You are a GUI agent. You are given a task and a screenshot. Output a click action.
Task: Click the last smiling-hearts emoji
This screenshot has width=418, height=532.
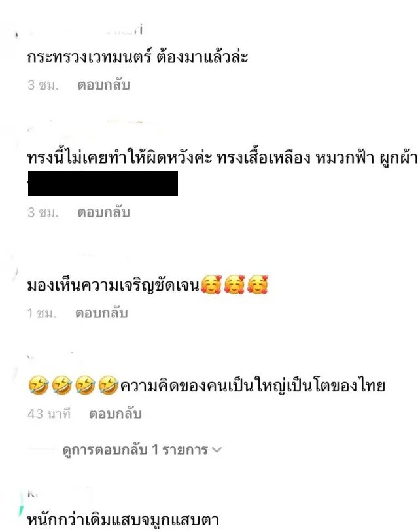tap(258, 284)
